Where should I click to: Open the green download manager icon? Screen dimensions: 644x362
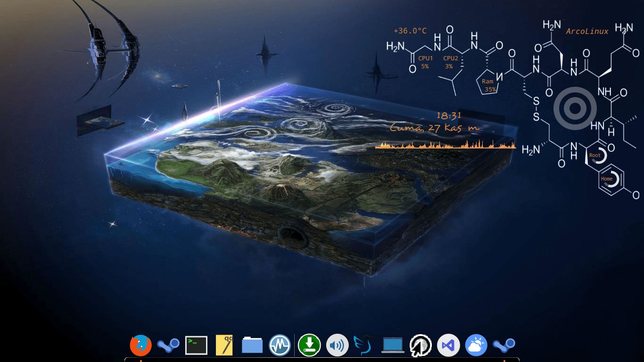point(309,346)
